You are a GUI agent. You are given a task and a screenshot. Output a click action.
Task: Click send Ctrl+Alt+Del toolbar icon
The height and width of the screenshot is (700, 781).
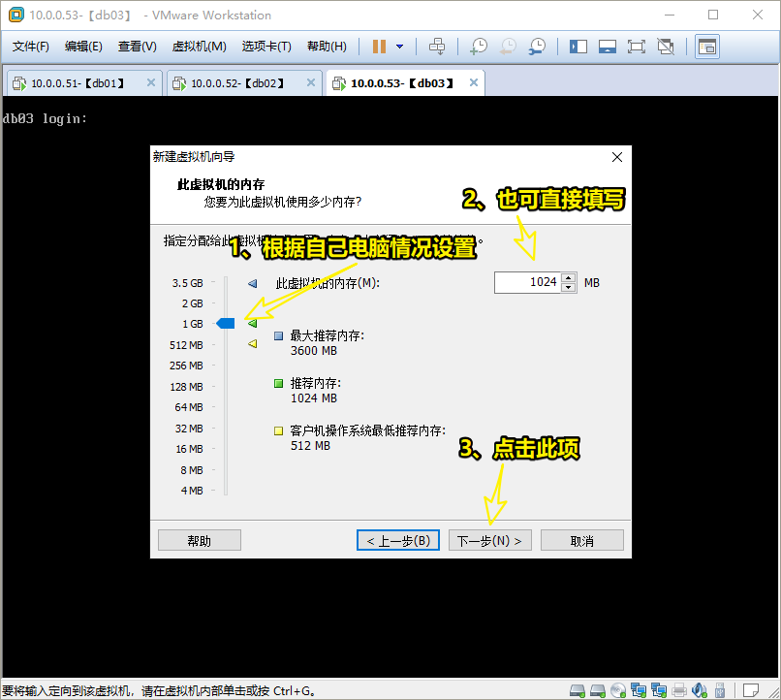437,47
